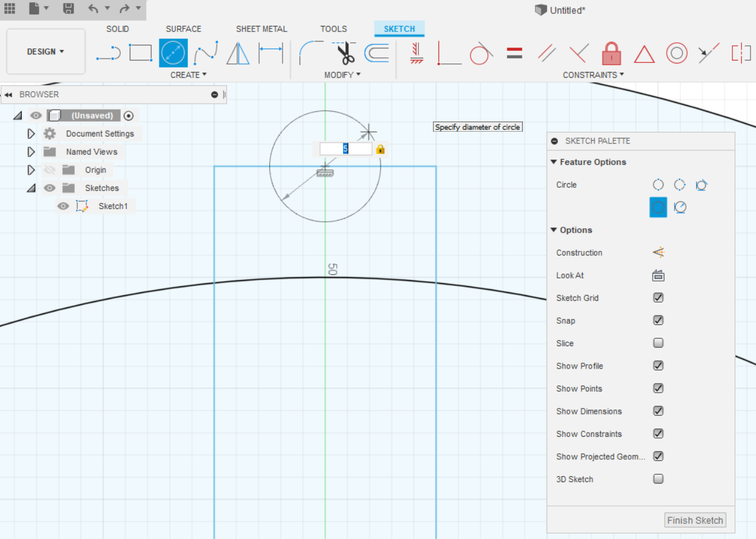Select the Center Diameter Circle tool in toolbar
The width and height of the screenshot is (756, 539).
tap(173, 53)
